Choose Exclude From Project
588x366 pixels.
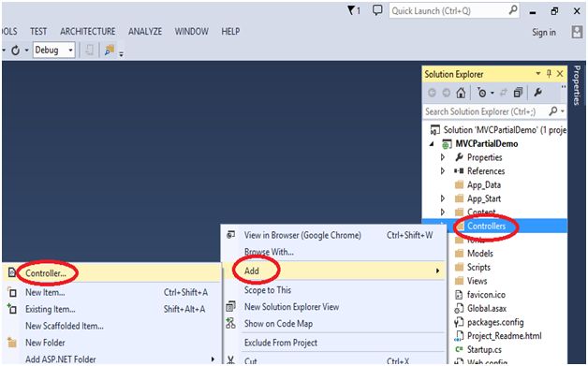tap(333, 343)
